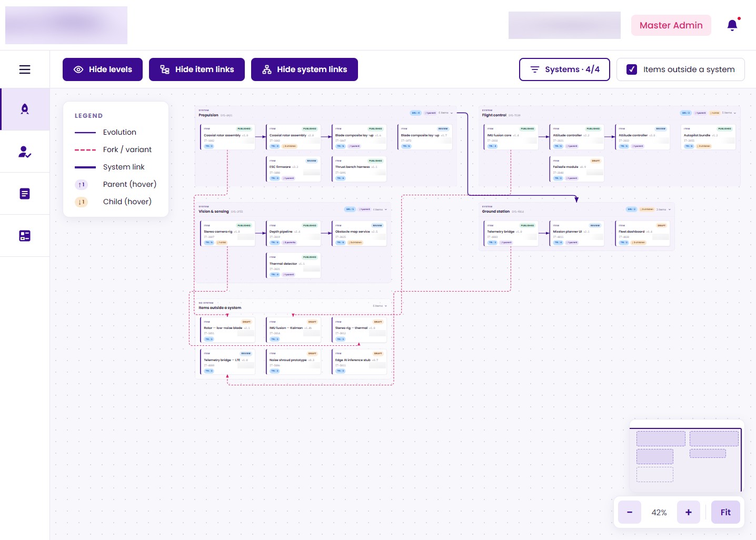Click 2 parents badge on Depth pipeline

pyautogui.click(x=290, y=243)
